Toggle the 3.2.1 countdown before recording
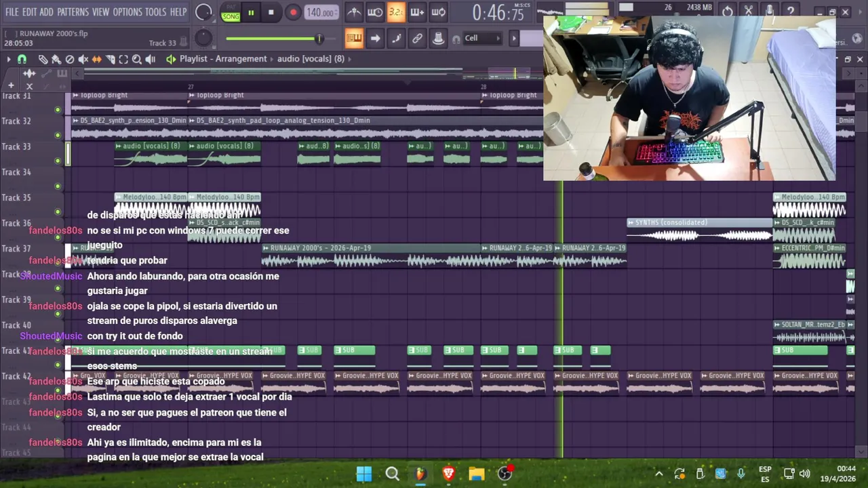The image size is (868, 488). click(x=396, y=12)
